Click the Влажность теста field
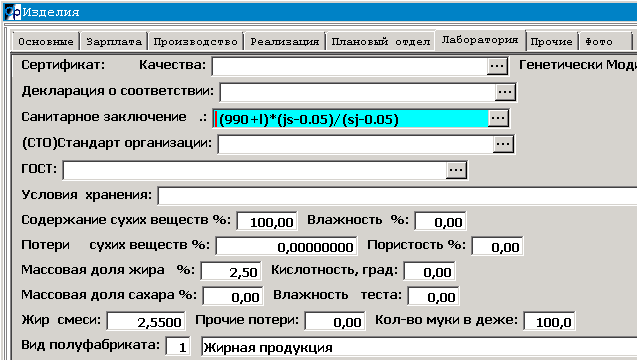637x360 pixels. [433, 296]
